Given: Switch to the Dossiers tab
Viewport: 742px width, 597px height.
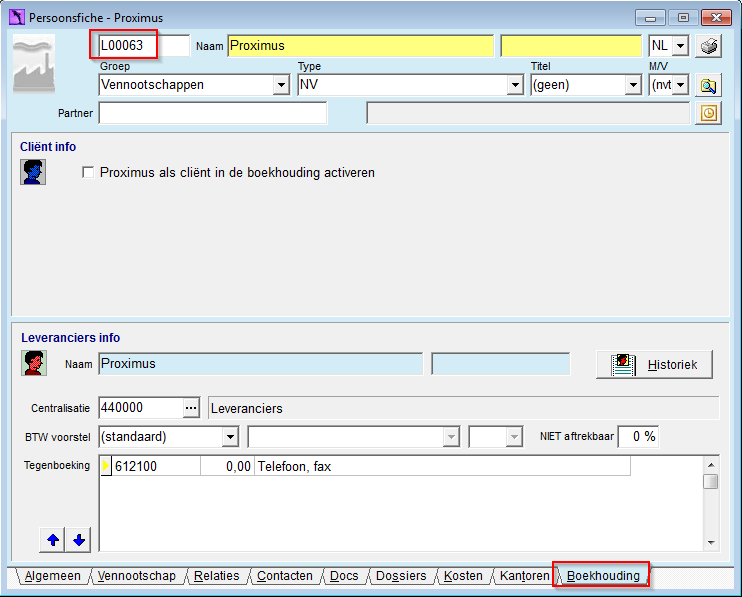Looking at the screenshot, I should (401, 576).
